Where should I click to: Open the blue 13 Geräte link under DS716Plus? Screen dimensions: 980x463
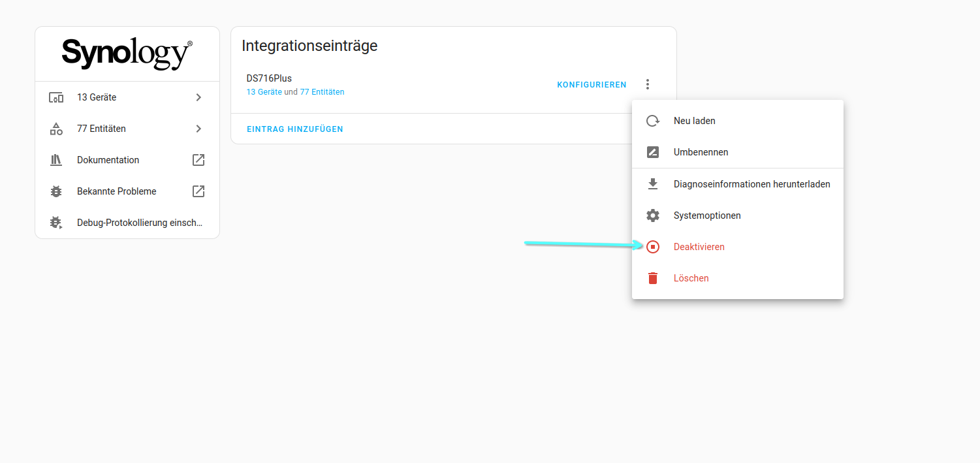coord(264,92)
